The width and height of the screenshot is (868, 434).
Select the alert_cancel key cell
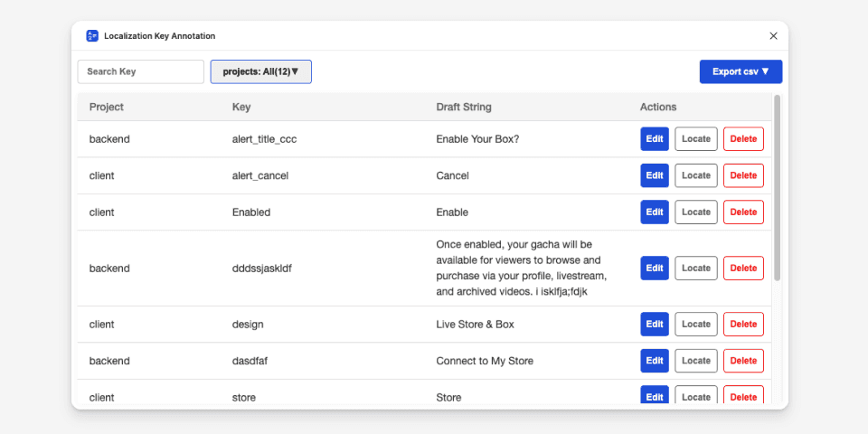tap(260, 176)
